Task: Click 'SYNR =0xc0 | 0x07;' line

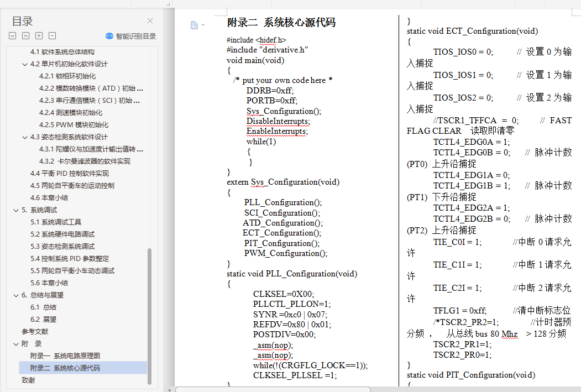Action: (290, 314)
